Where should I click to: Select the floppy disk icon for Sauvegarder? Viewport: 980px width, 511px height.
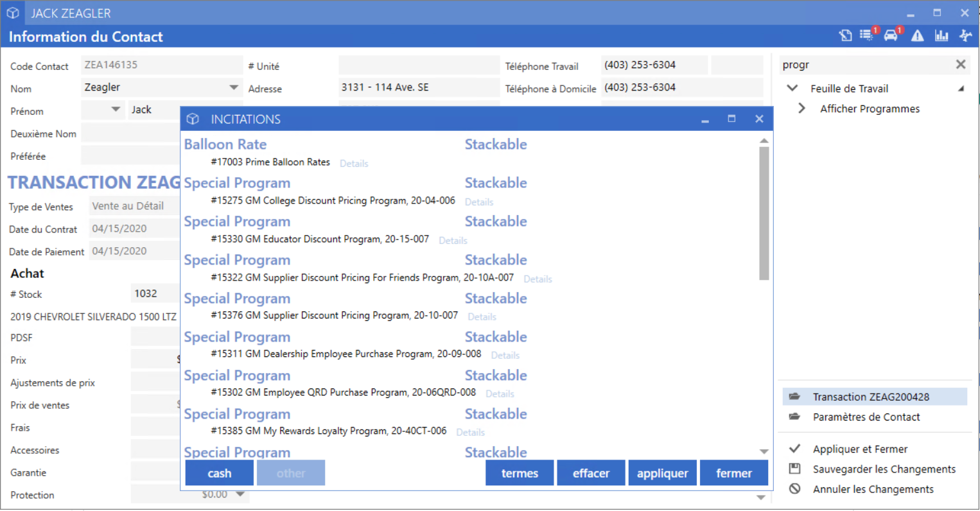(794, 469)
